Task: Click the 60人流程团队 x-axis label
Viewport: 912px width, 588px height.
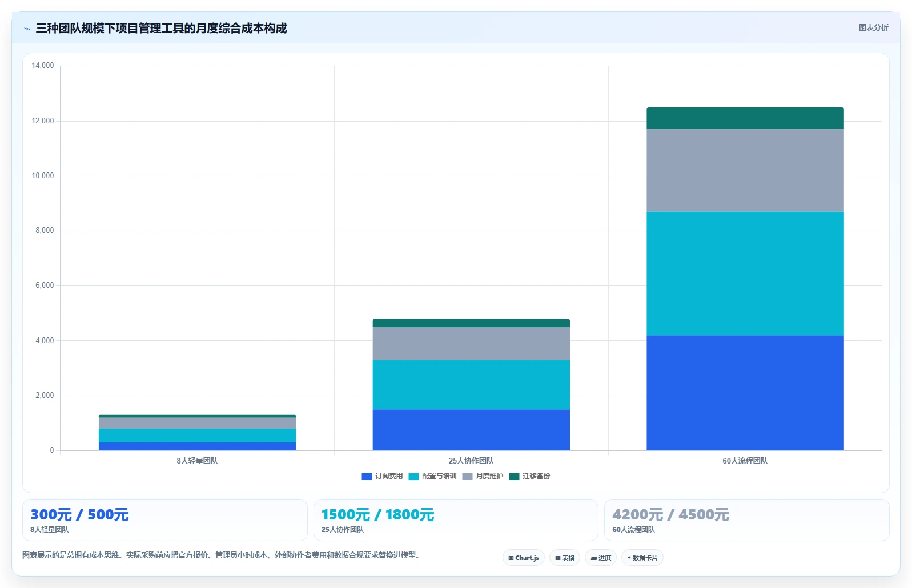Action: (745, 461)
